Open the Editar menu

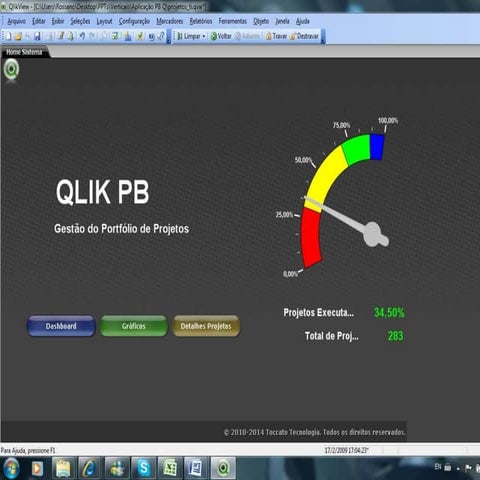tap(39, 21)
